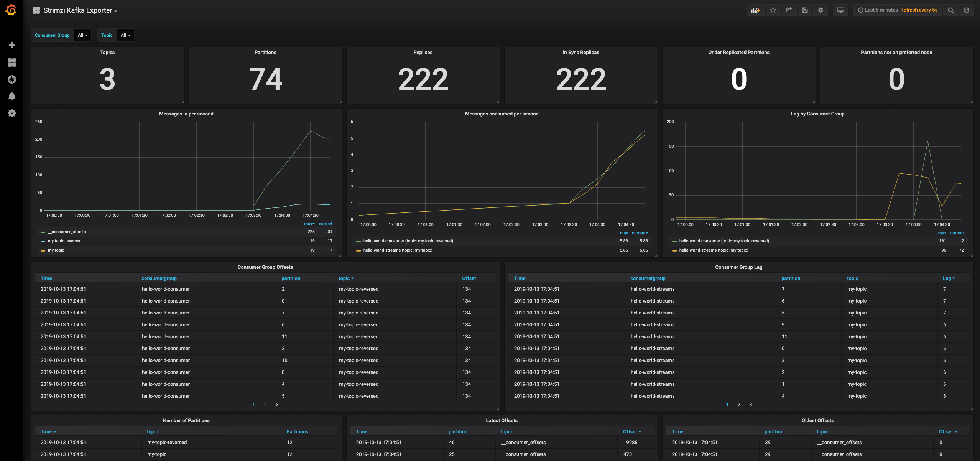Sort Messages in legend by max
The width and height of the screenshot is (980, 461).
(x=309, y=224)
